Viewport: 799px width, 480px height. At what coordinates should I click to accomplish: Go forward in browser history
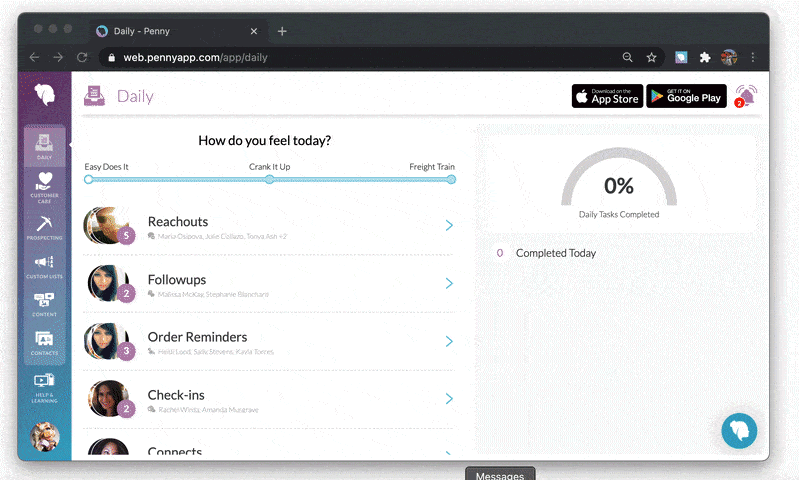tap(58, 57)
